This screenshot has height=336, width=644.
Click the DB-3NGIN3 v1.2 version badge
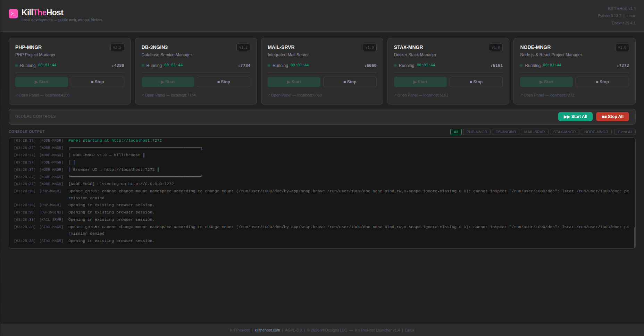[243, 47]
